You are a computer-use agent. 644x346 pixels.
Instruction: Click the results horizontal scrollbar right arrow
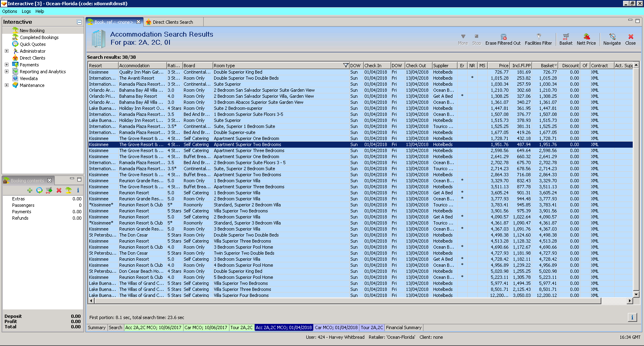630,301
